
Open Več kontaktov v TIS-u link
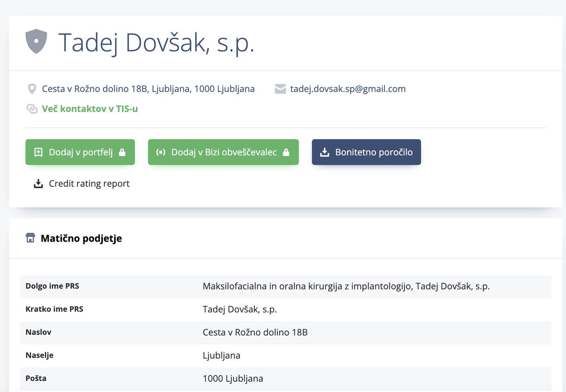coord(90,109)
